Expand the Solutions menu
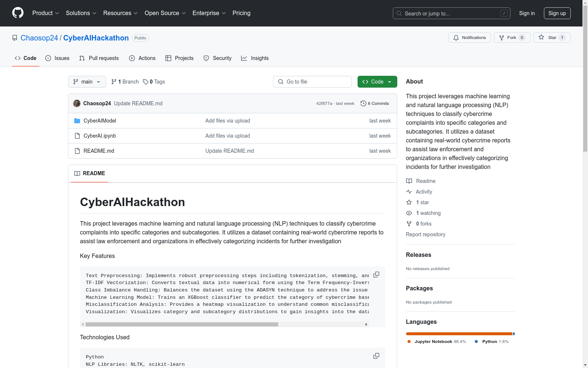Viewport: 588px width, 368px height. [x=81, y=13]
